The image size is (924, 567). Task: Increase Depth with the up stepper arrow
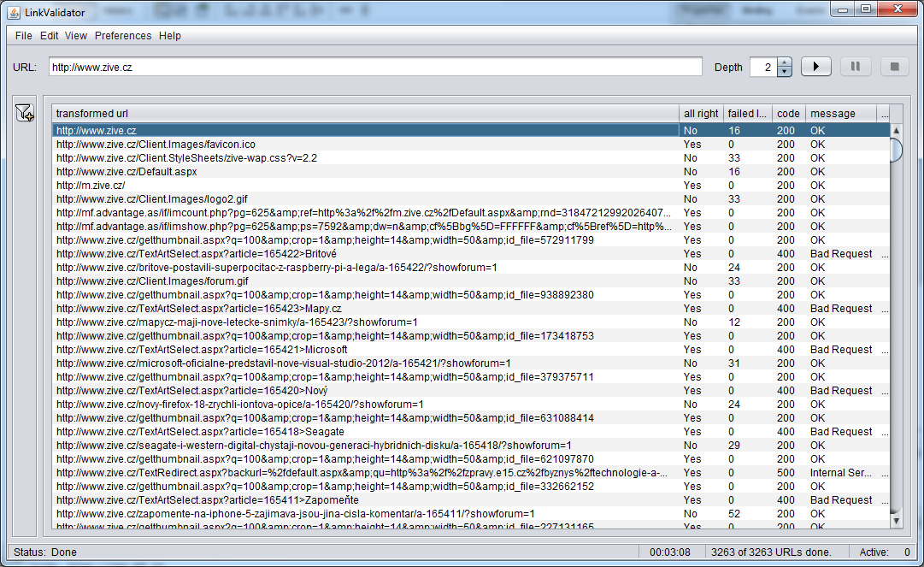[x=783, y=62]
